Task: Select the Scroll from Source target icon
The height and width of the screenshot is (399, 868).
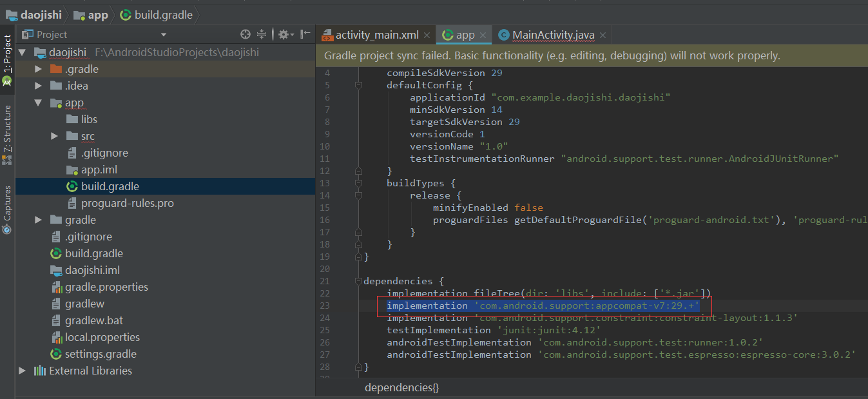Action: pyautogui.click(x=246, y=34)
